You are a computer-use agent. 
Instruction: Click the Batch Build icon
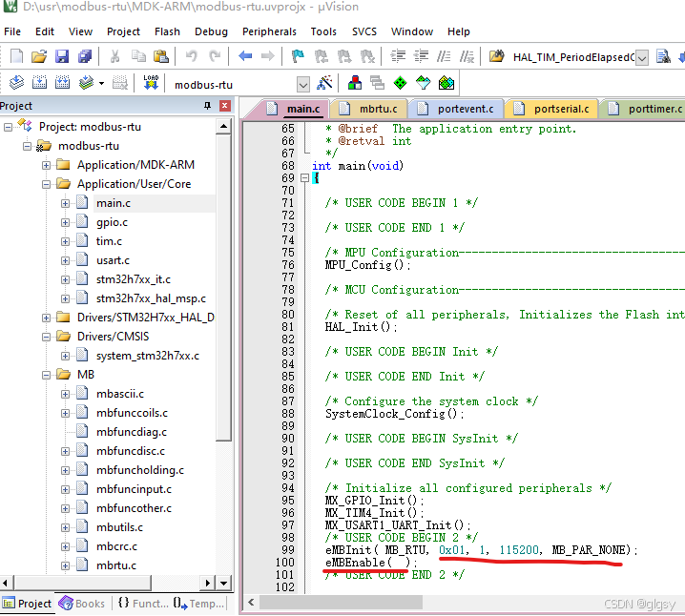click(x=86, y=83)
